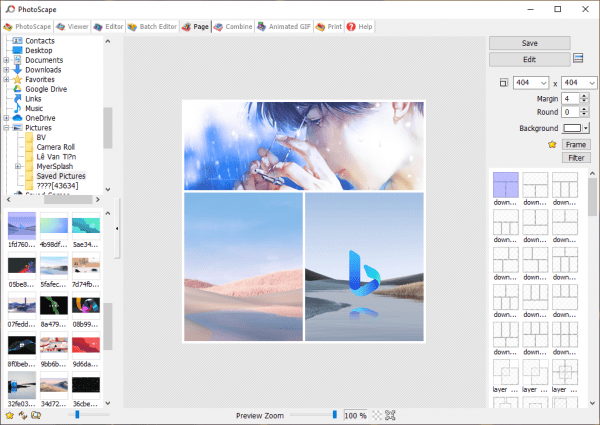Click the Filter button
The height and width of the screenshot is (425, 600).
tap(576, 158)
